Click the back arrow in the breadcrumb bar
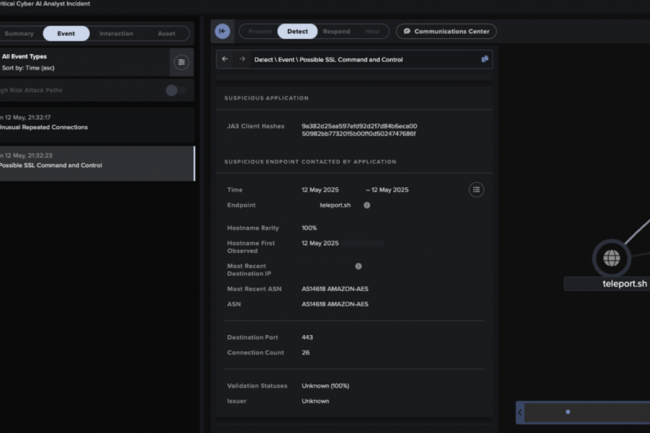650x433 pixels. (x=225, y=60)
